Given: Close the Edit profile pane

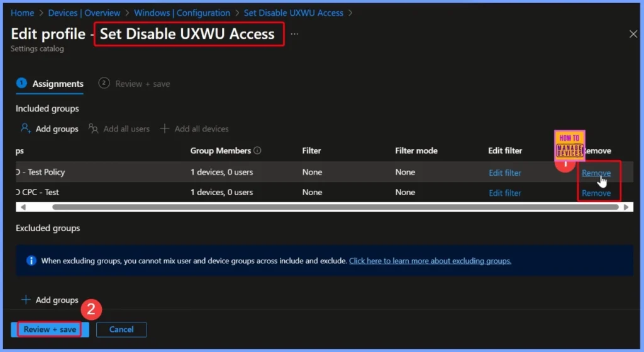Looking at the screenshot, I should click(x=633, y=34).
